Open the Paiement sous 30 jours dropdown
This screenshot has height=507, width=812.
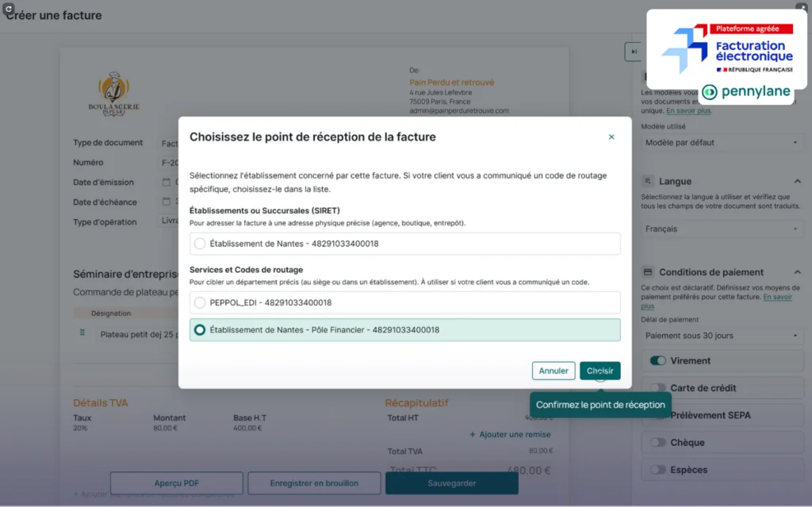click(x=722, y=336)
